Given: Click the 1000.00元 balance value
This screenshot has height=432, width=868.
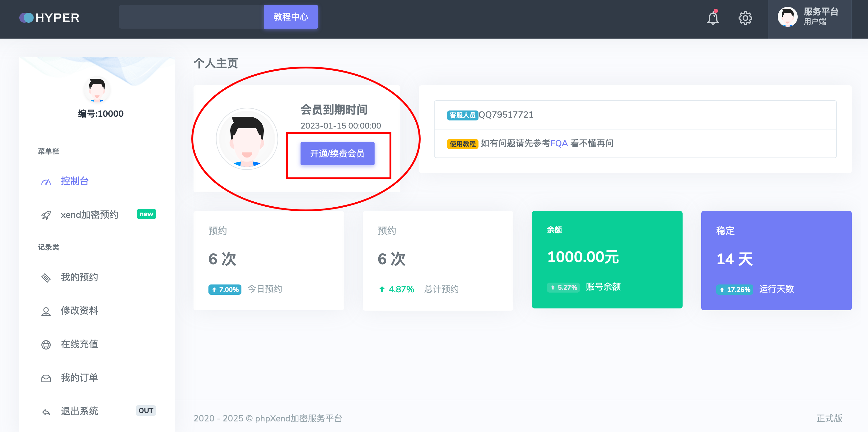Looking at the screenshot, I should click(x=583, y=257).
